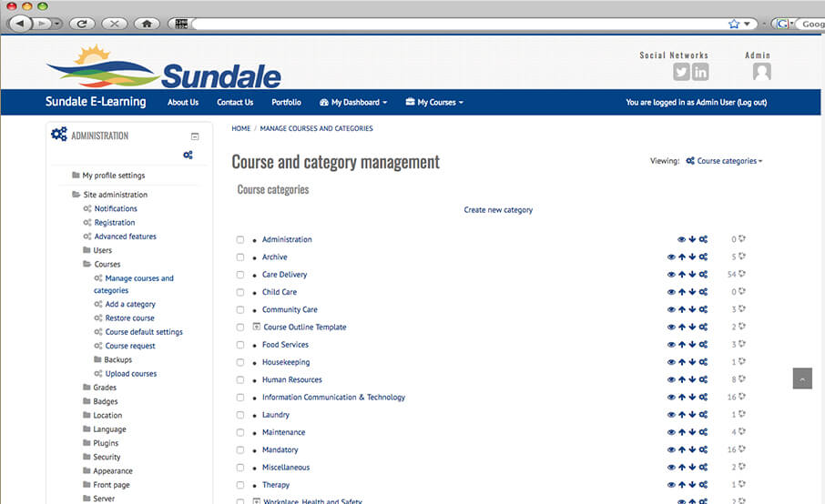Open settings gear for Course Outline Template
The height and width of the screenshot is (504, 825).
point(704,327)
